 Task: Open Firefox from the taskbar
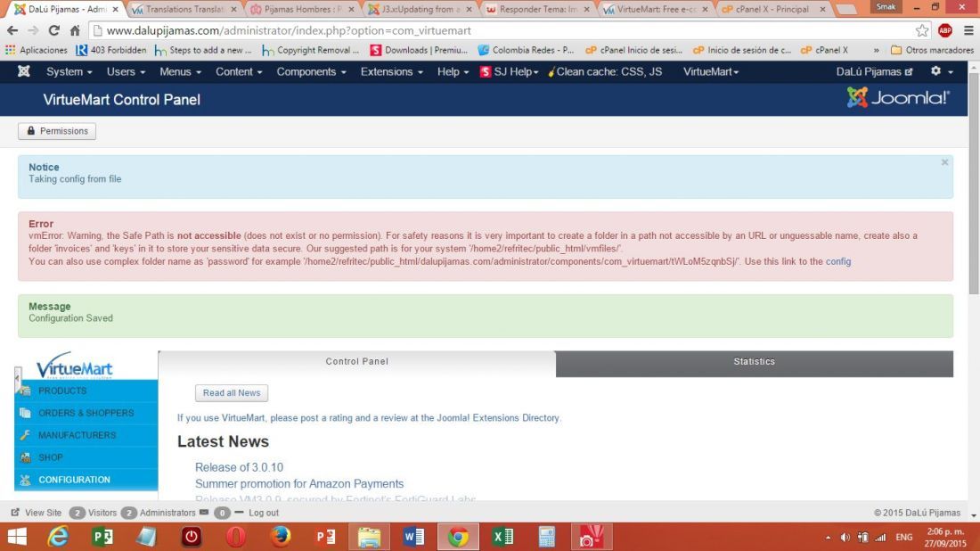click(x=281, y=537)
